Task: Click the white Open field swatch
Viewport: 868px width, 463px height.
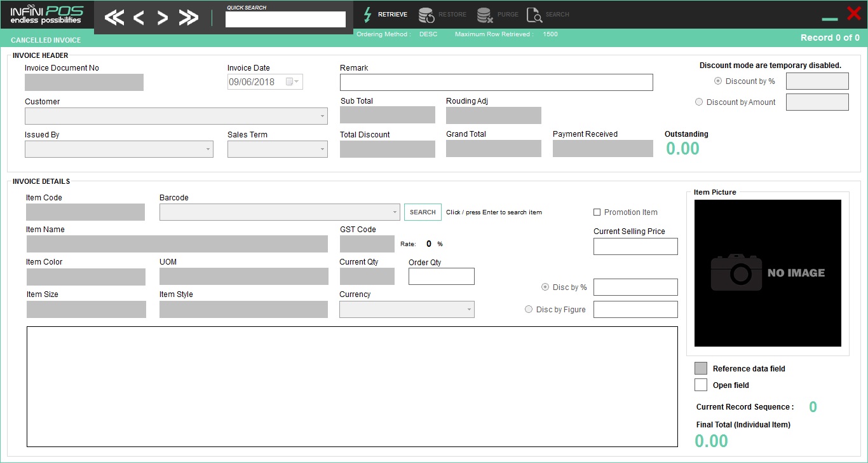Action: (701, 385)
